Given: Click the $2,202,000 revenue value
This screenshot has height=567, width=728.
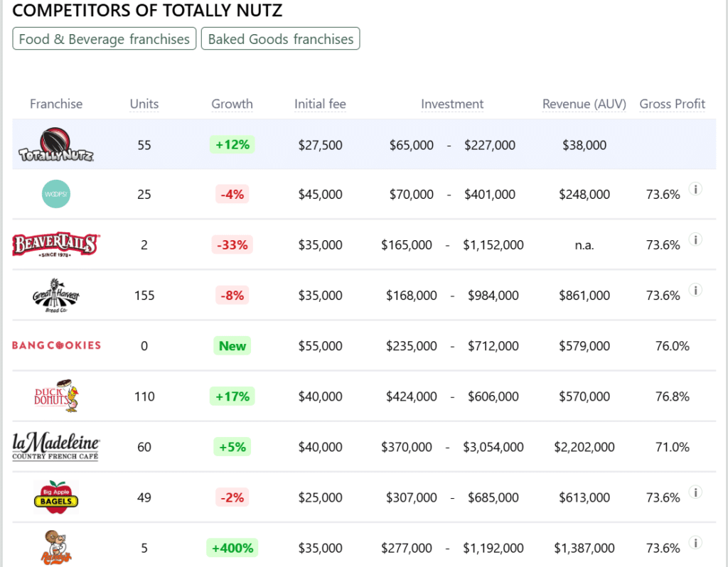Looking at the screenshot, I should tap(584, 448).
